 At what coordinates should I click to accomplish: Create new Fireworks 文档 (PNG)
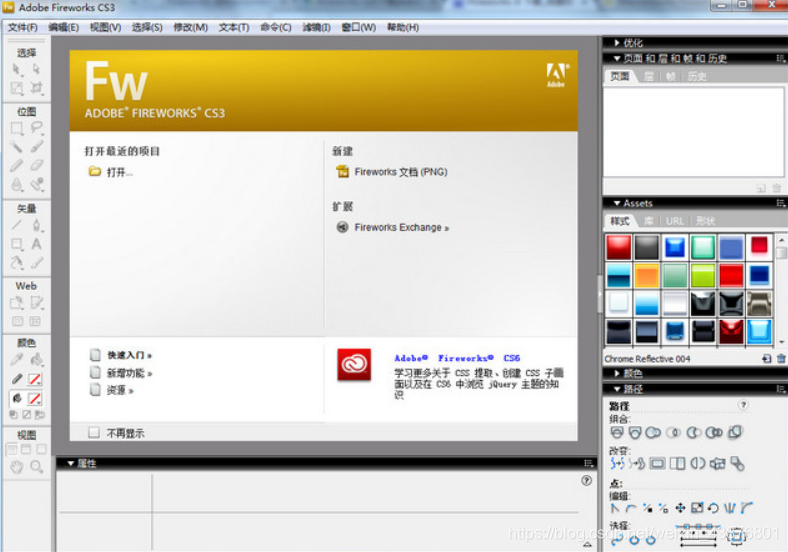point(401,172)
